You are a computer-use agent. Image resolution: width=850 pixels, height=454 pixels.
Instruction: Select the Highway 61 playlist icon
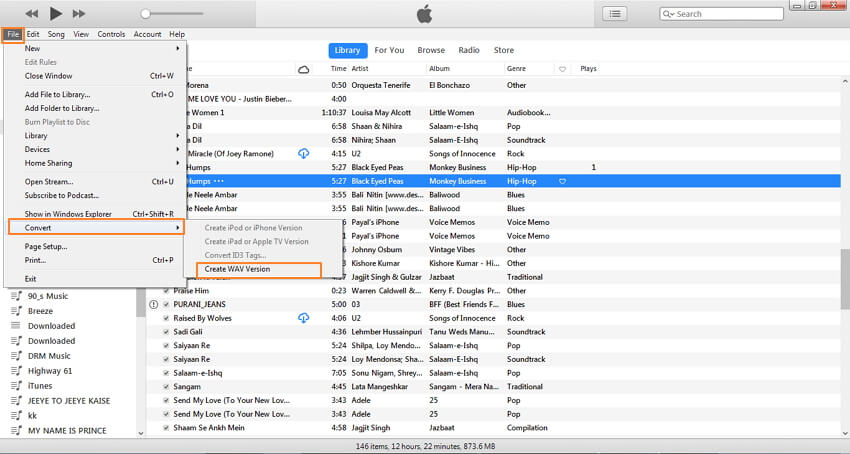pyautogui.click(x=17, y=370)
